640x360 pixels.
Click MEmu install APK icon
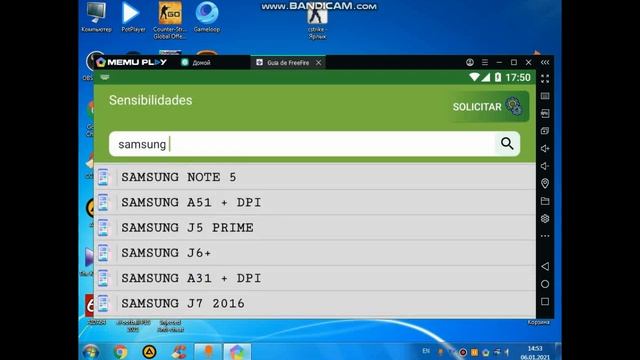(545, 113)
